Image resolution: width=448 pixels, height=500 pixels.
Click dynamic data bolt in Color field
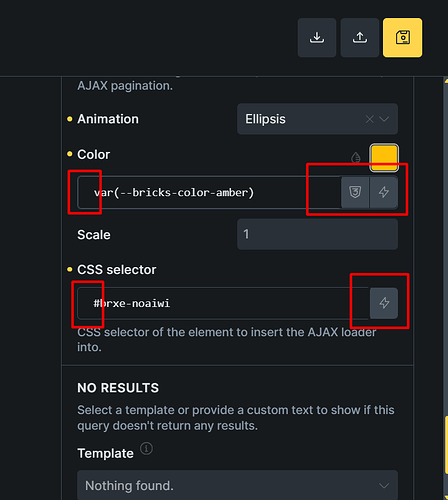384,192
